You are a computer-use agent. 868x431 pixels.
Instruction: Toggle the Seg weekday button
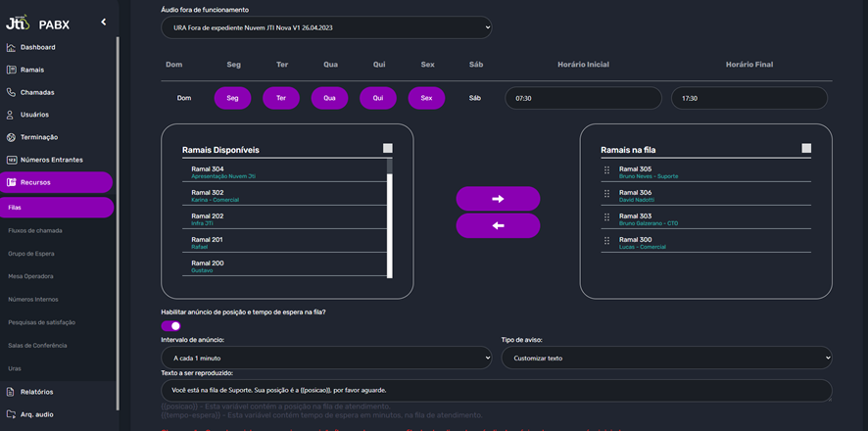[x=232, y=98]
